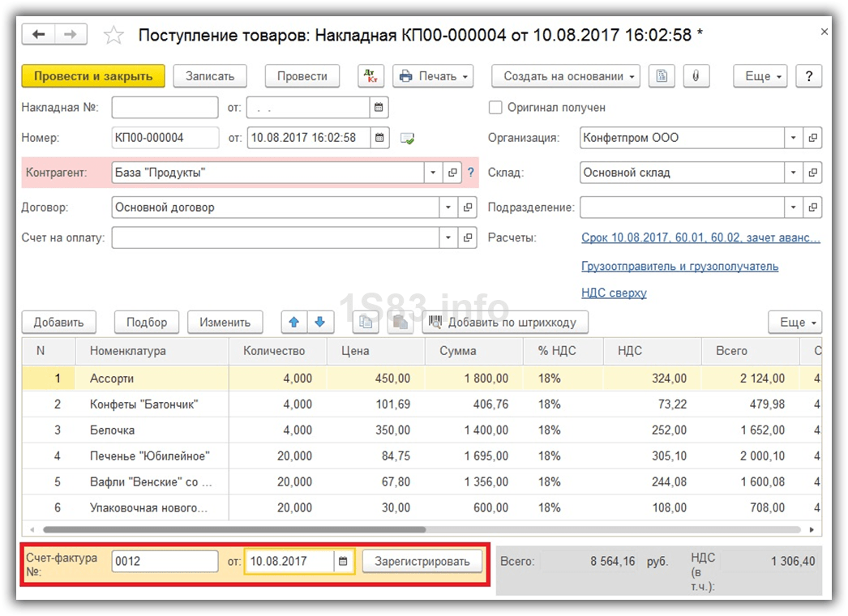This screenshot has height=616, width=848.
Task: Click the Зарегистрировать invoice button
Action: point(422,561)
